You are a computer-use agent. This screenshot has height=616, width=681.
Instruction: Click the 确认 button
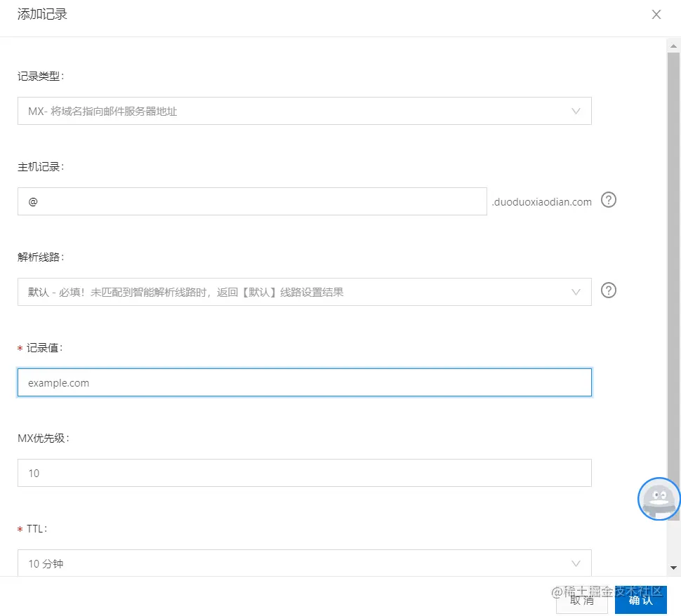[640, 601]
